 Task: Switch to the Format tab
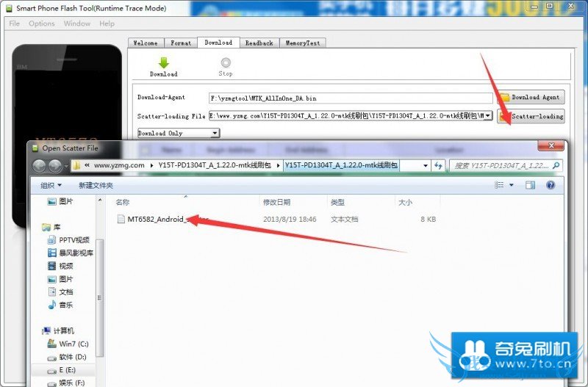tap(181, 43)
